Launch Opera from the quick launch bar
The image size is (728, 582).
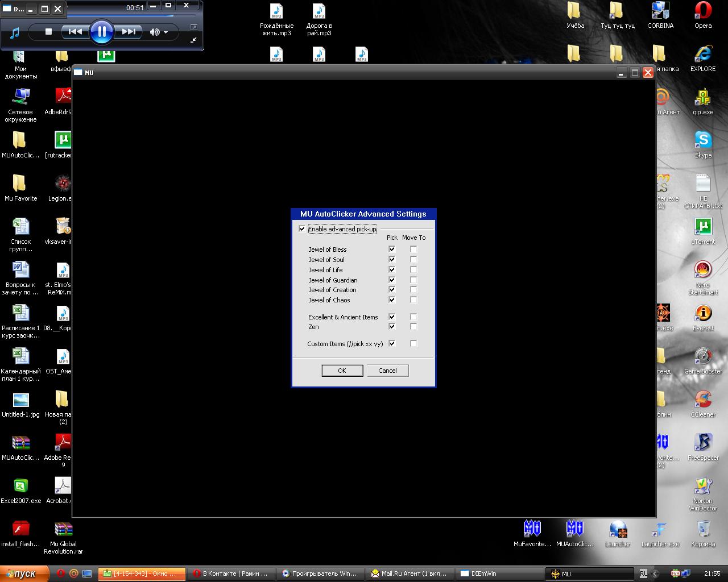61,573
